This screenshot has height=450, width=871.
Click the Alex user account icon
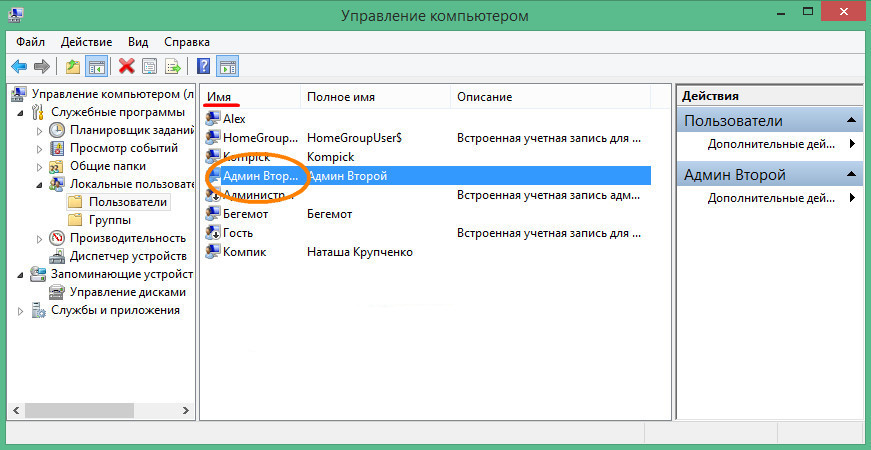[x=213, y=118]
